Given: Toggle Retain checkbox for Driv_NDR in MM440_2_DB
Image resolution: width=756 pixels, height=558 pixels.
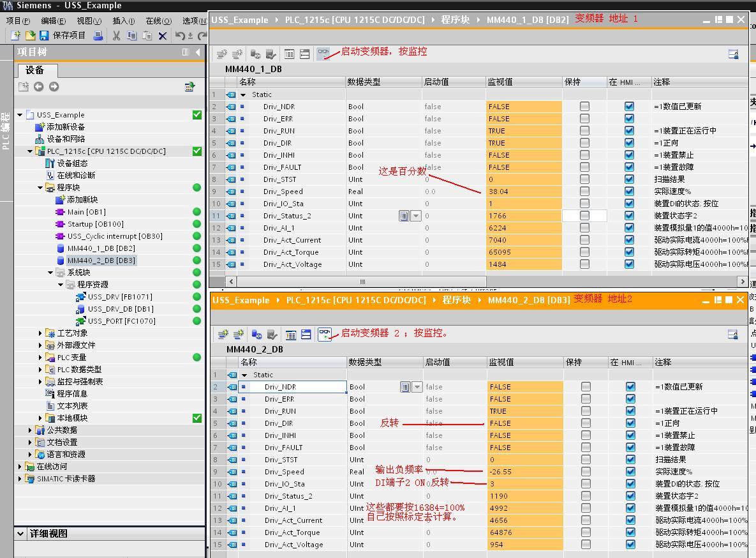Looking at the screenshot, I should pos(586,386).
